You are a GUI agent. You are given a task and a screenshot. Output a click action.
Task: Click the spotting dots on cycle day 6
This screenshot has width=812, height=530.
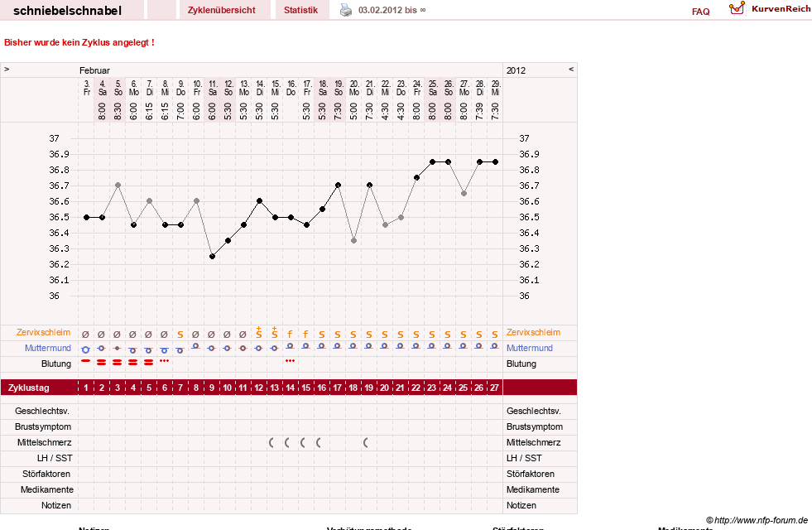(164, 360)
